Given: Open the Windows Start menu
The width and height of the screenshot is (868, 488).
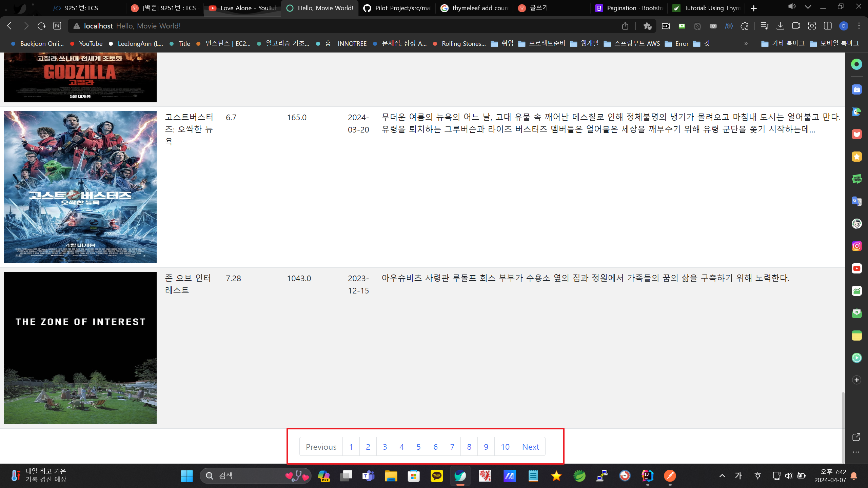Looking at the screenshot, I should point(186,476).
